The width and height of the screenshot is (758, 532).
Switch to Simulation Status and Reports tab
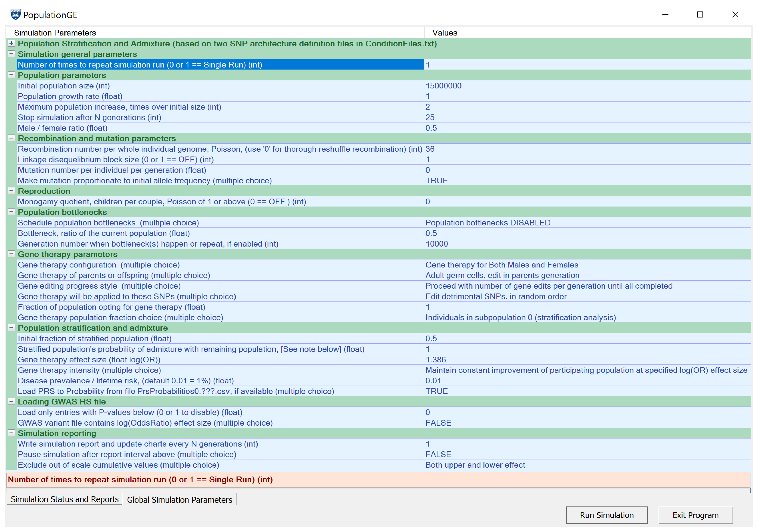(65, 499)
